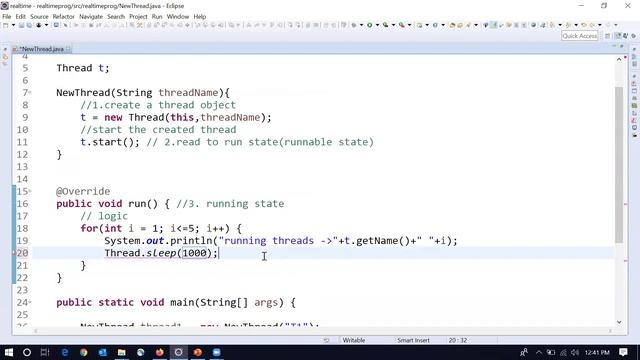
Task: Click the New Java Package icon
Action: click(419, 25)
